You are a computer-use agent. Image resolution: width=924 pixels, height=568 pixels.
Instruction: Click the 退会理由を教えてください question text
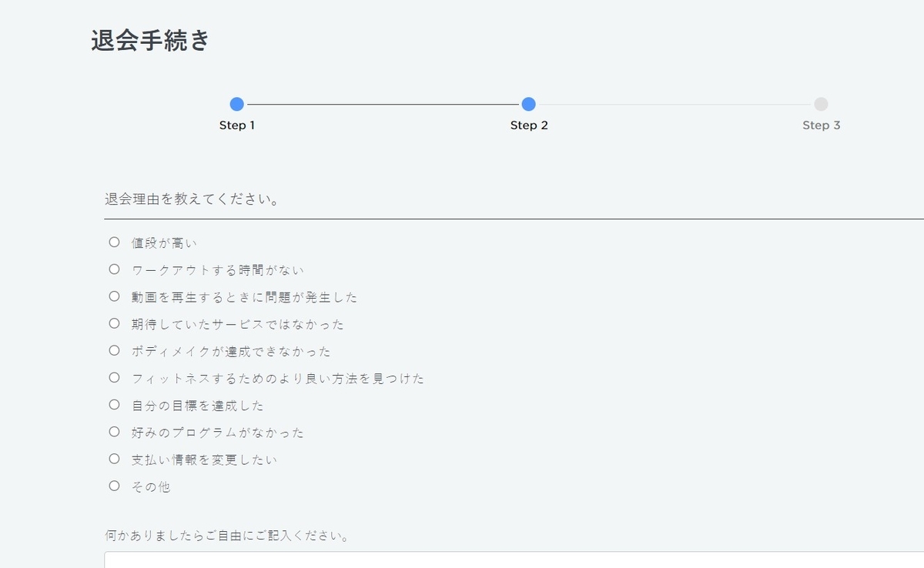pos(192,199)
